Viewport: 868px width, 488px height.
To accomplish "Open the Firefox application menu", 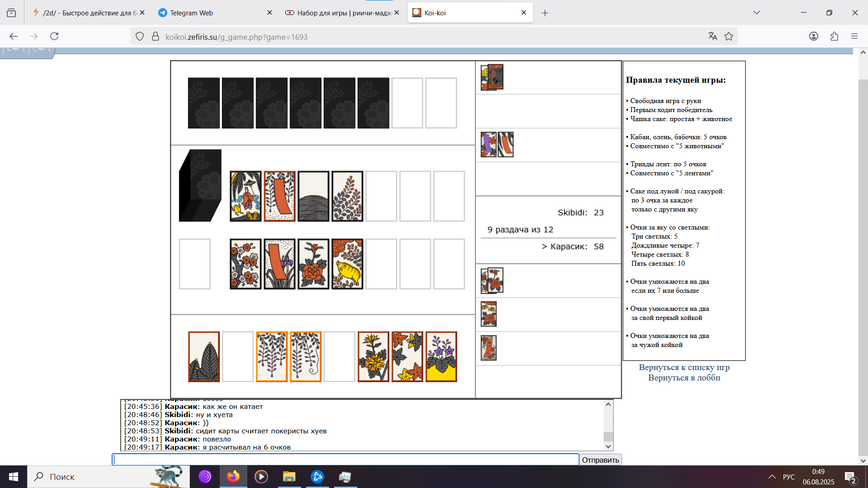I will pos(854,37).
